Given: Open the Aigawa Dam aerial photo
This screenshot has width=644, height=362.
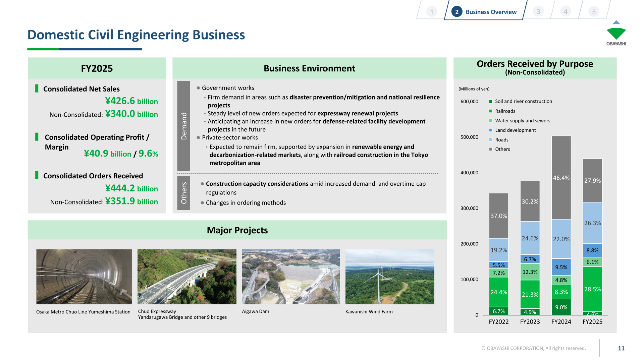Looking at the screenshot, I should point(291,277).
